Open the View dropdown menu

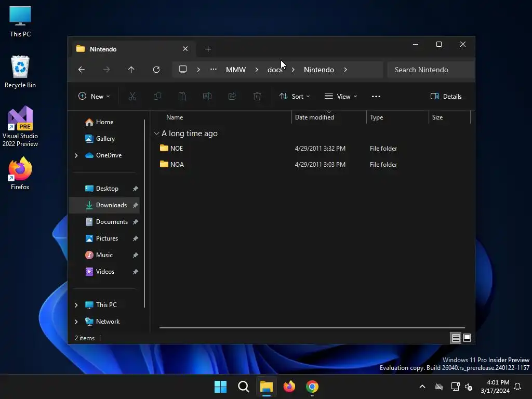point(341,96)
